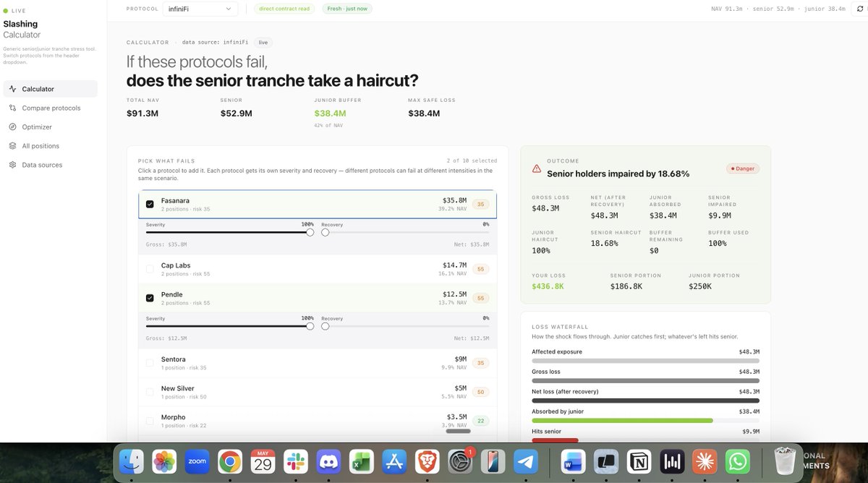Click the direct contract read badge
The image size is (868, 483).
[284, 9]
